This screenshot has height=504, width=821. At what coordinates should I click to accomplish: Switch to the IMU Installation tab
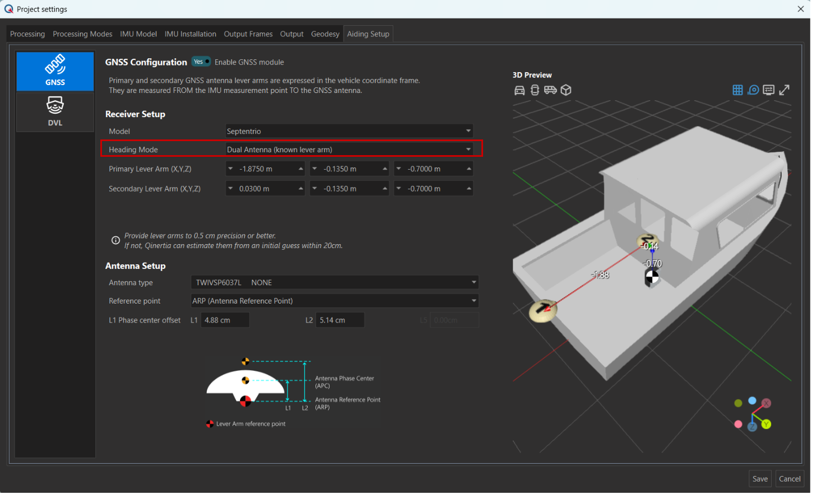click(190, 34)
